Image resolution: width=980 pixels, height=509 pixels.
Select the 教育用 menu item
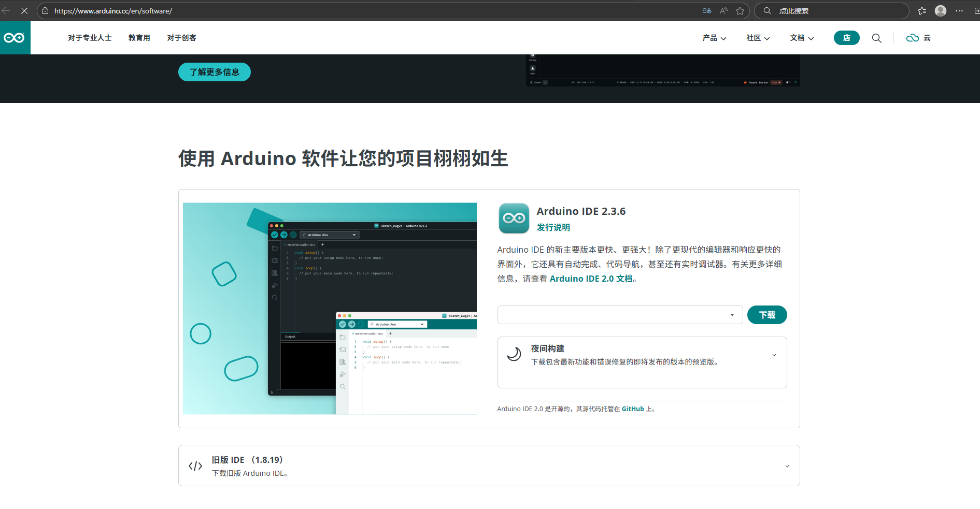tap(139, 38)
